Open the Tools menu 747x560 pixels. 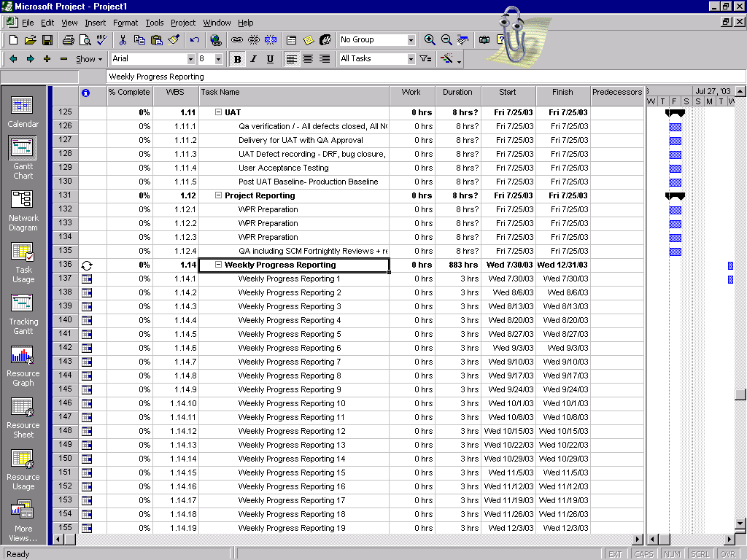coord(154,23)
